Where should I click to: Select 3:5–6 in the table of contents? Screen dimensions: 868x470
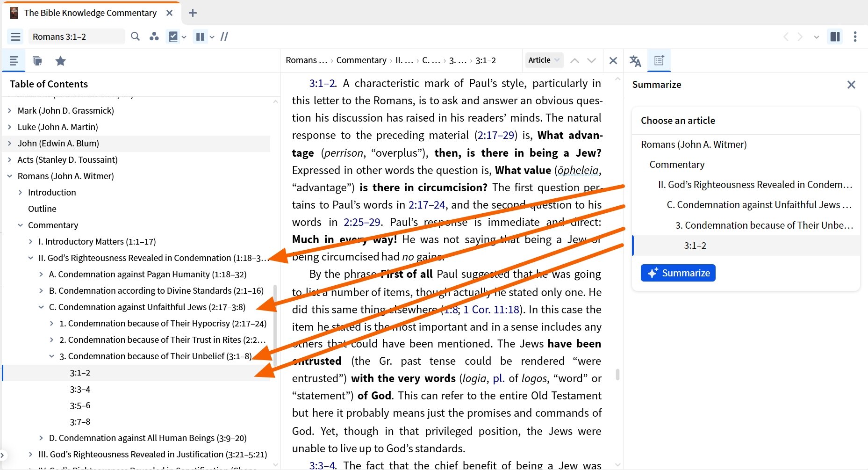tap(80, 405)
